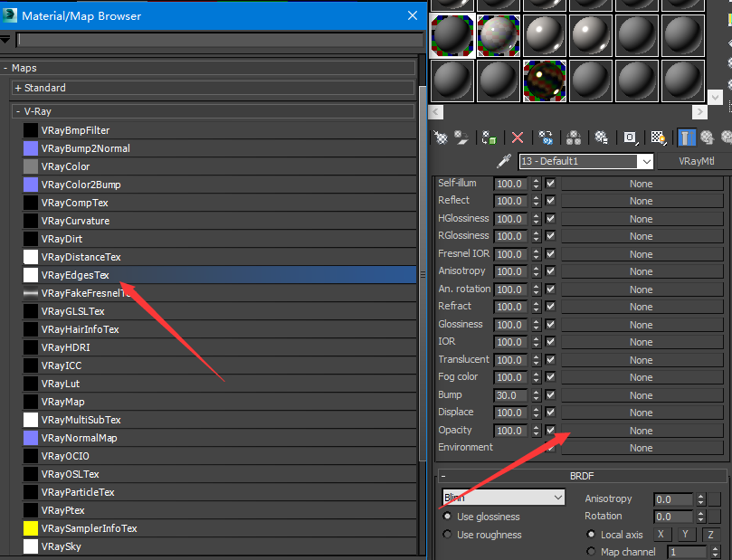The height and width of the screenshot is (560, 732).
Task: Click the Material/Map Browser search field
Action: click(219, 40)
